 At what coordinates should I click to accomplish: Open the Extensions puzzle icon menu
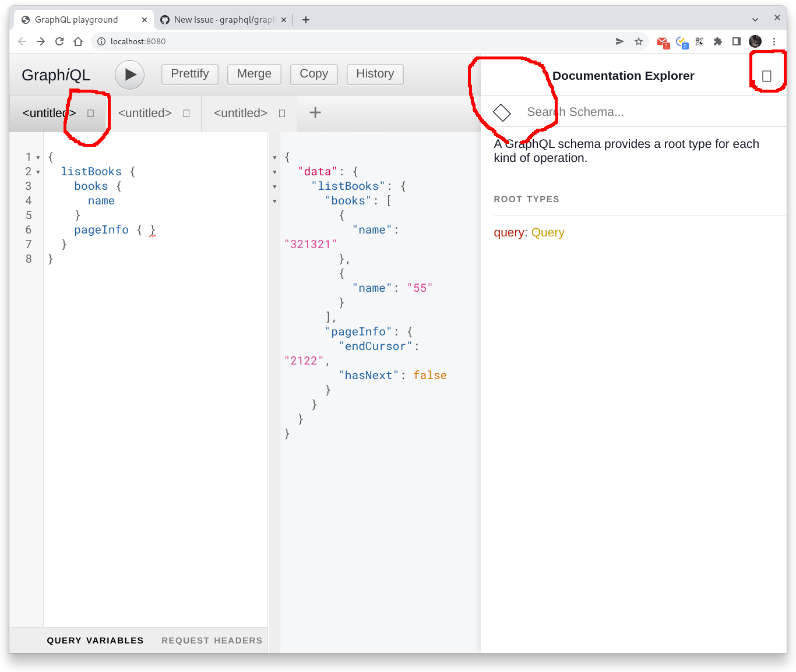click(x=718, y=41)
